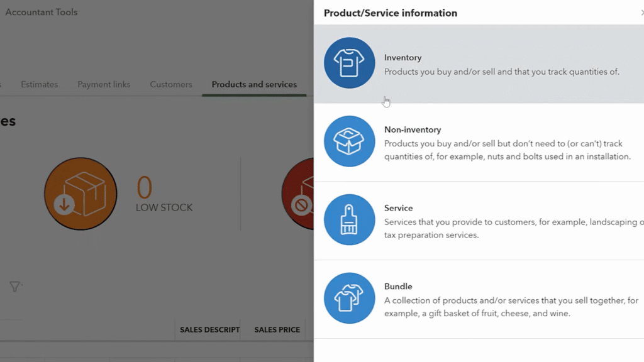Select the Products and services tab
The height and width of the screenshot is (362, 644).
pos(254,84)
